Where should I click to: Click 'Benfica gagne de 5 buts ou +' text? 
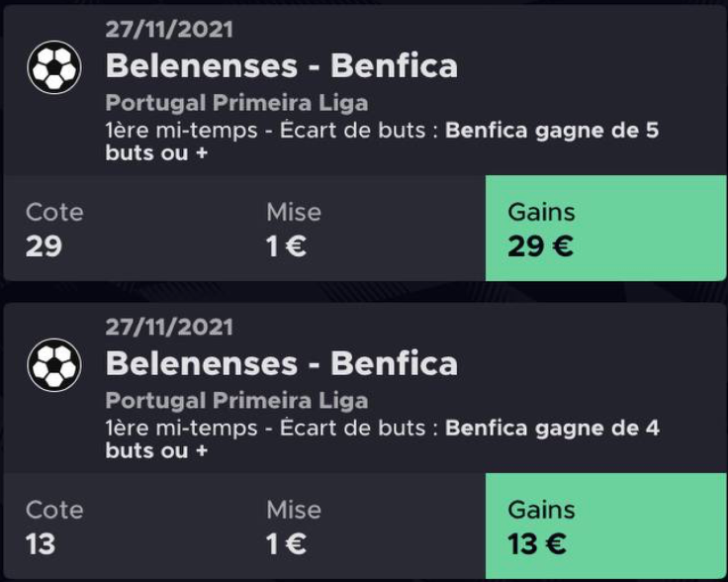(382, 142)
